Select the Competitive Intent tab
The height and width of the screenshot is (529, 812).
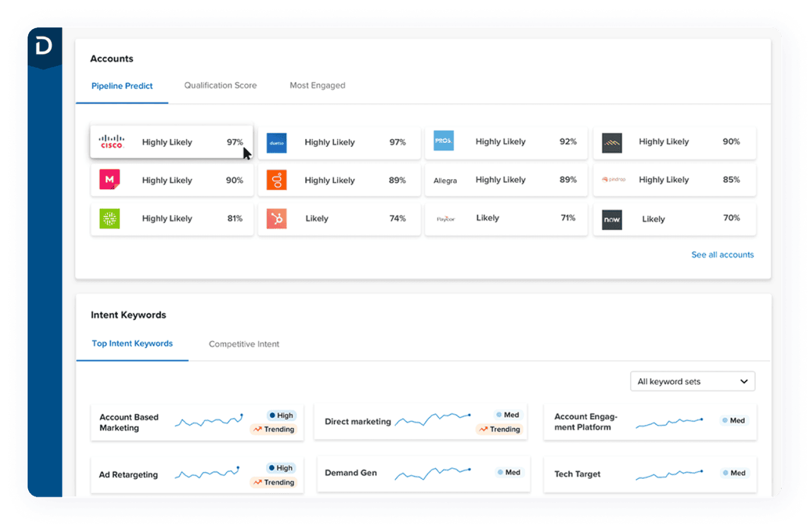[x=244, y=344]
